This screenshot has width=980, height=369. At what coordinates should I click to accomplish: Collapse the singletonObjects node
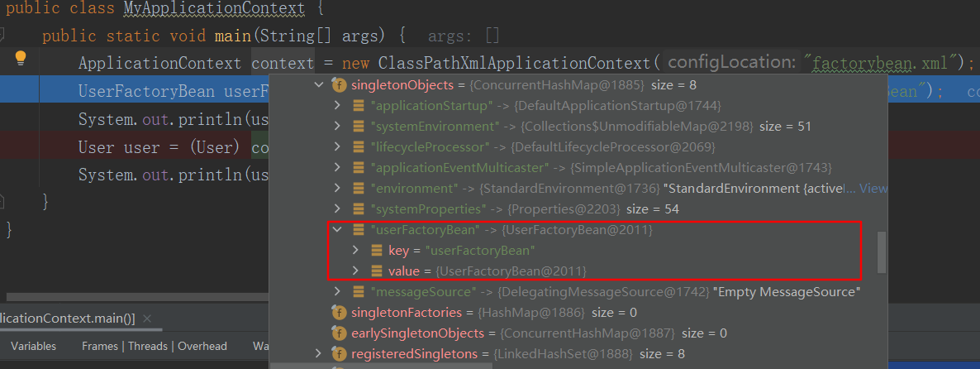tap(319, 84)
